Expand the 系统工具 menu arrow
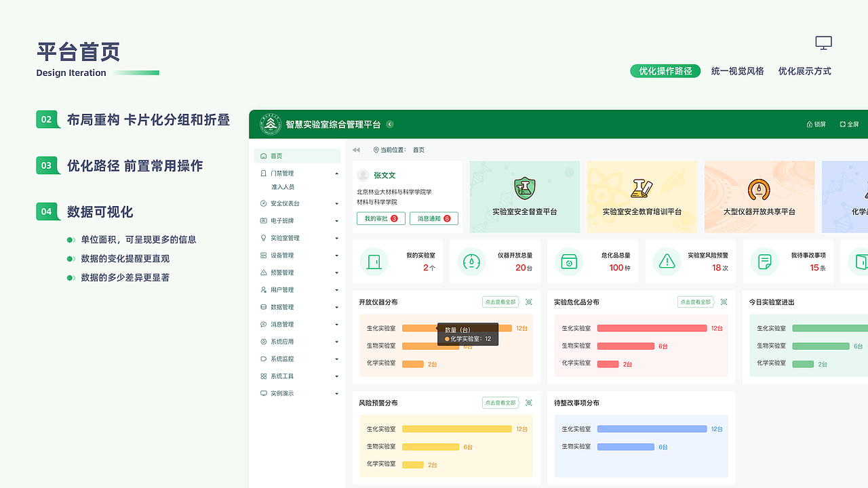 click(x=337, y=377)
